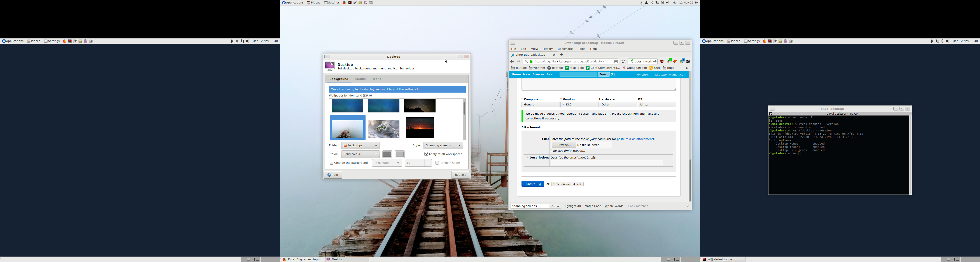Click the uBlock Origin shield icon
This screenshot has height=262, width=980.
662,62
